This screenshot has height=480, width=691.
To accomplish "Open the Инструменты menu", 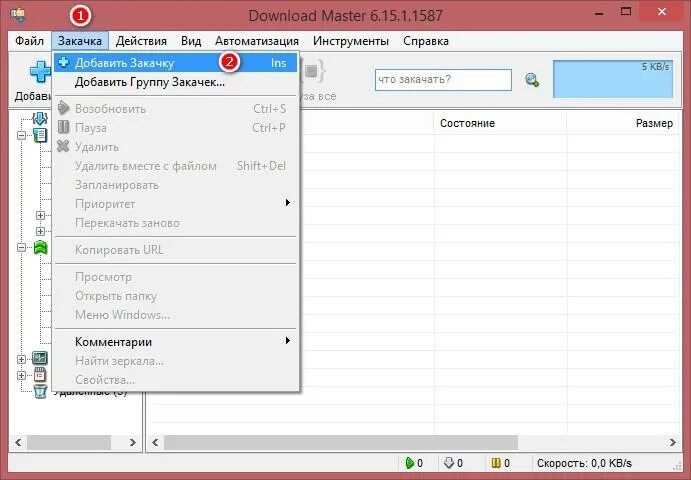I will pos(351,41).
